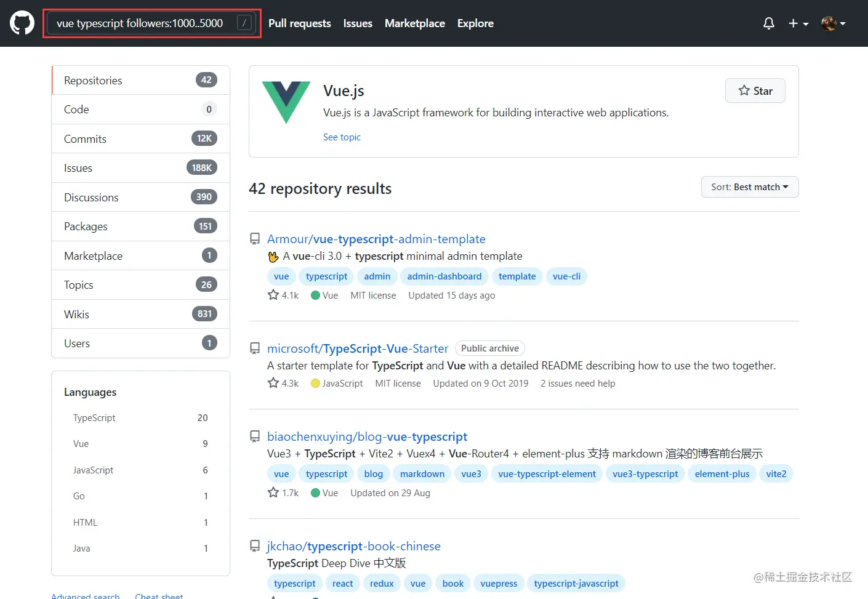868x599 pixels.
Task: Star the Vue.js topic
Action: pos(755,90)
